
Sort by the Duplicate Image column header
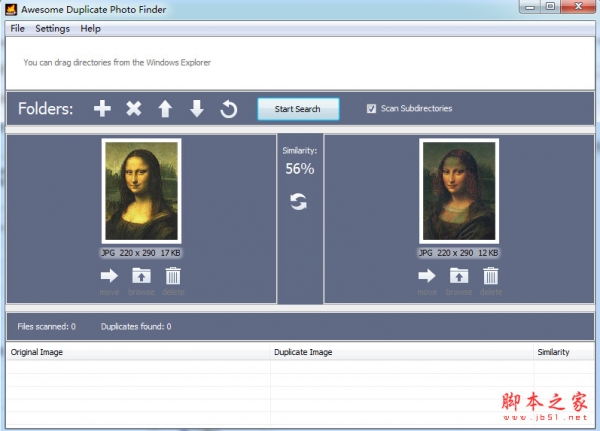[x=402, y=352]
